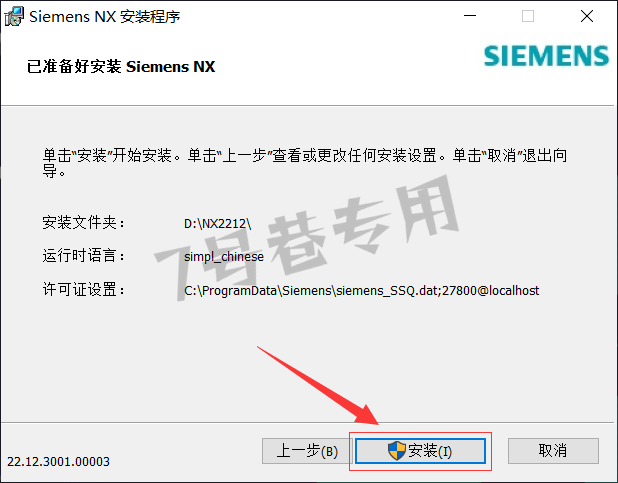Screen dimensions: 618x483
Task: Click the red arrow pointing to the 安装 button
Action: (318, 385)
